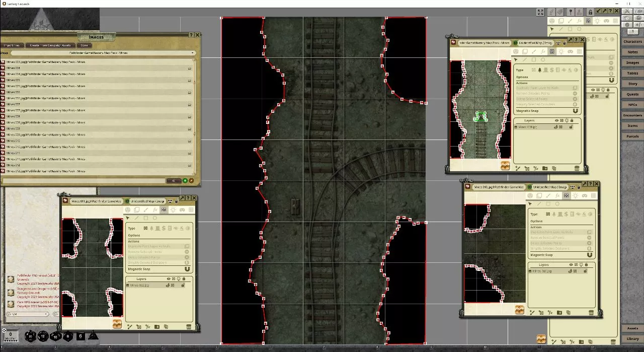Image resolution: width=644 pixels, height=352 pixels.
Task: Select pointer tool in Mines 011 window
Action: coord(128,218)
